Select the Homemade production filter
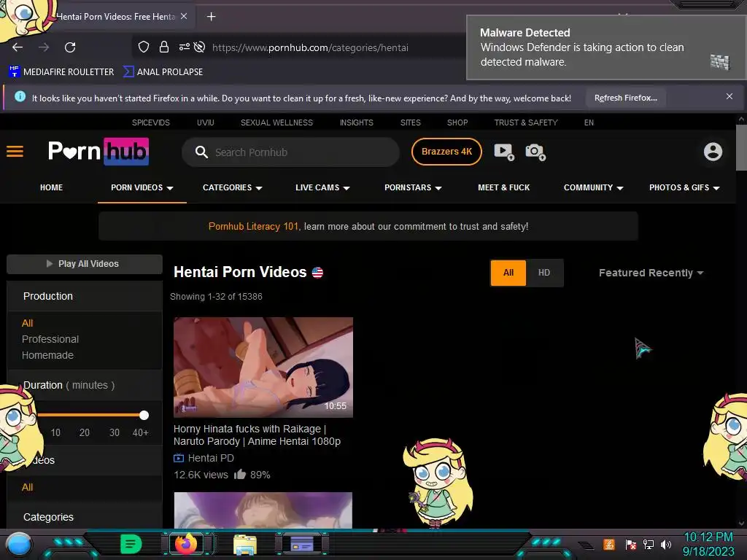The height and width of the screenshot is (560, 747). coord(47,355)
